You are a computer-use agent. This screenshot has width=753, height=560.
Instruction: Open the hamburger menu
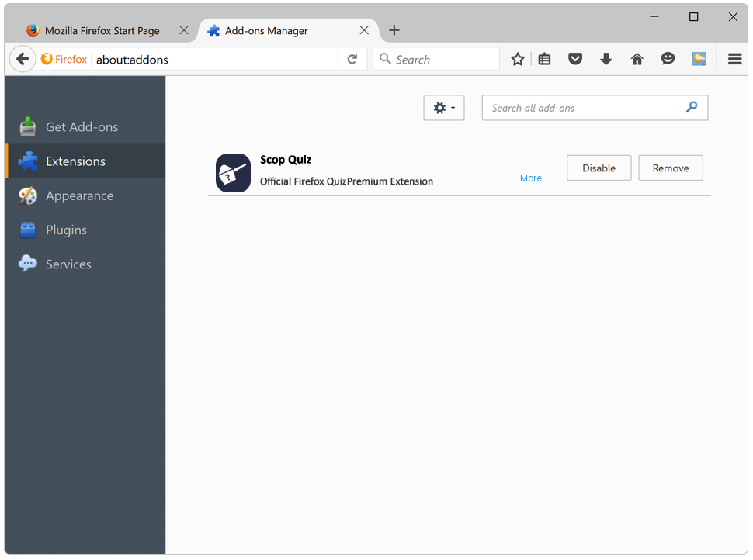(x=734, y=60)
